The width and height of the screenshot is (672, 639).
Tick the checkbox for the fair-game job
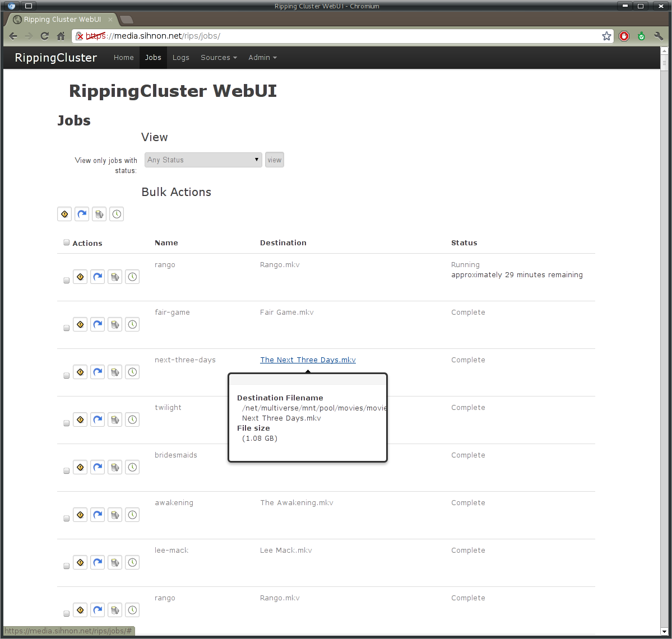[x=66, y=328]
